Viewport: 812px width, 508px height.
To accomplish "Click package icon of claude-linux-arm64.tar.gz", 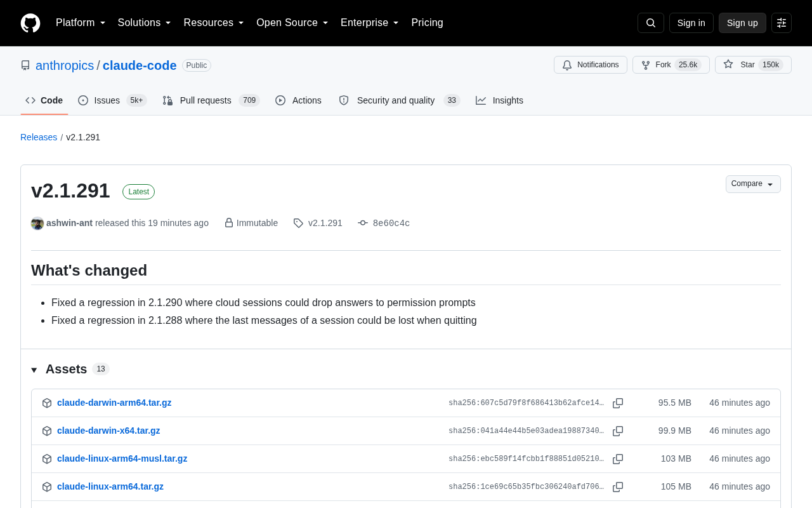I will coord(47,487).
